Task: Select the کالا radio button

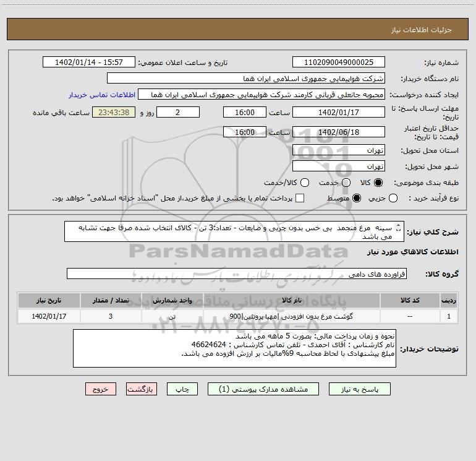Action: 378,183
